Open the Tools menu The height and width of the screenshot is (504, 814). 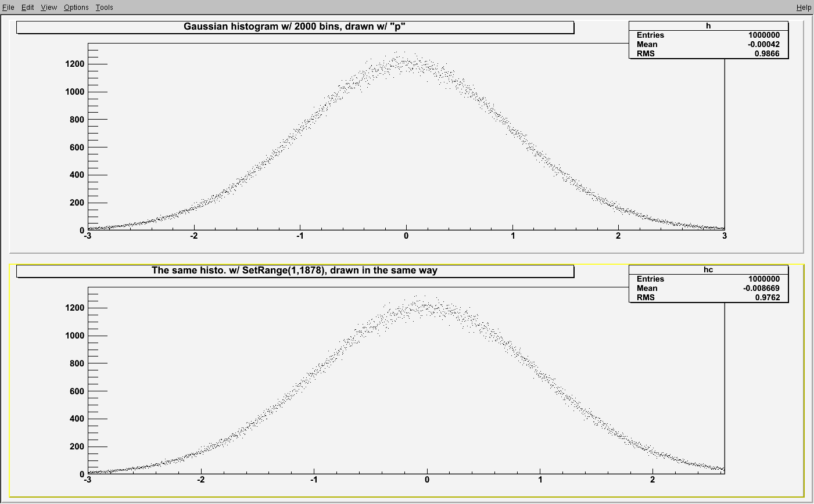105,8
